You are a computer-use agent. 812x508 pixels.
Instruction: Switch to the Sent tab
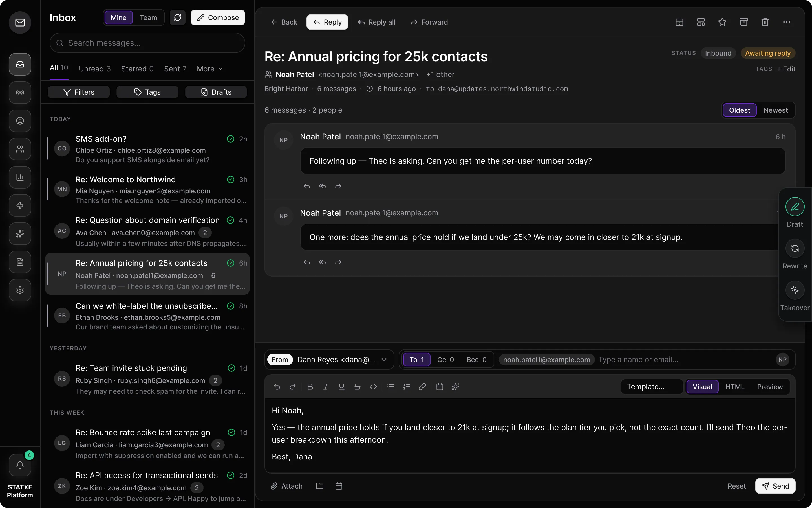point(175,69)
